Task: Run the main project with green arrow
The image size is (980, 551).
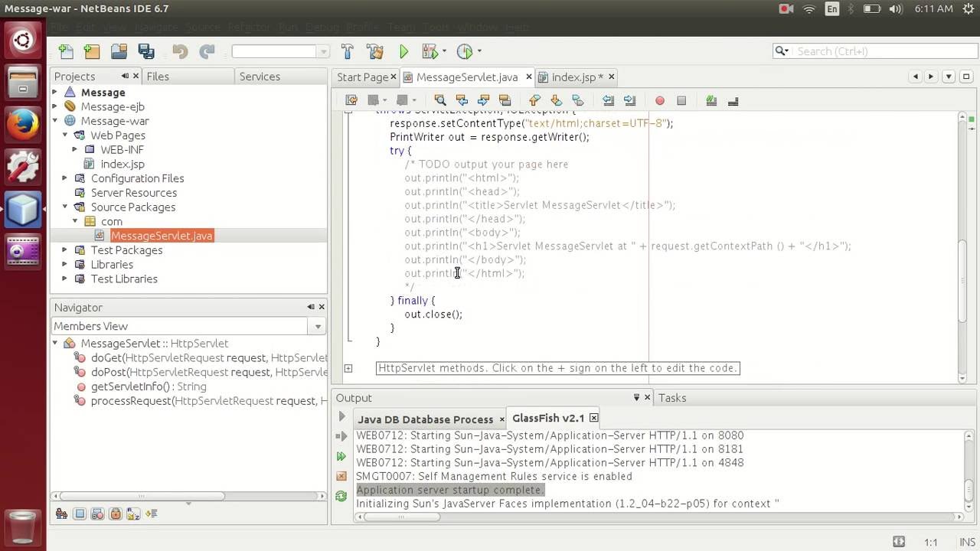Action: click(403, 51)
